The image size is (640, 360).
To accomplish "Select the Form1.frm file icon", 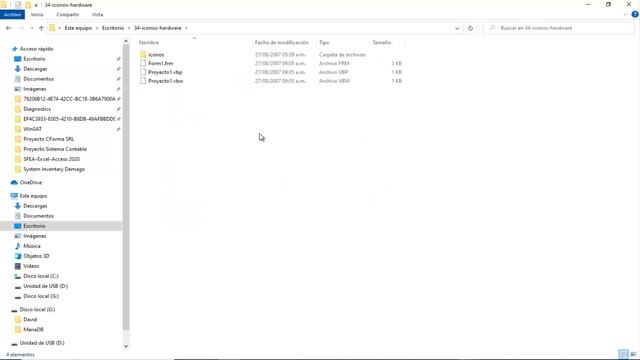I will coord(143,63).
